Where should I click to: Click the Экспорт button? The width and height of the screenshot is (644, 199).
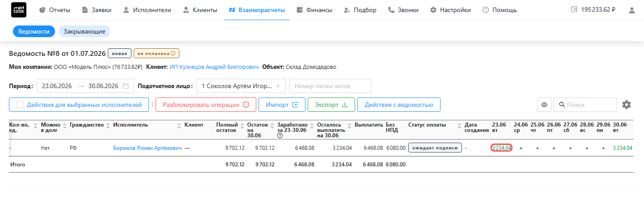[x=331, y=105]
